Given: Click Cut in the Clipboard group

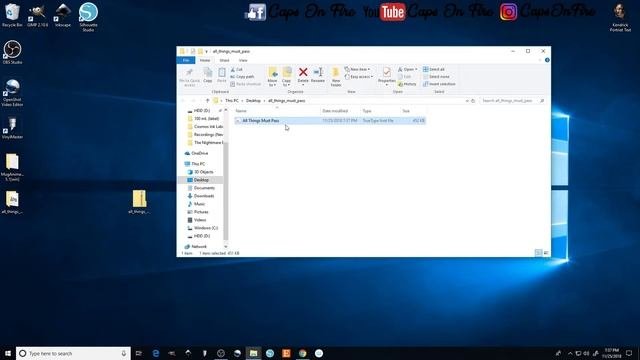Looking at the screenshot, I should 237,70.
